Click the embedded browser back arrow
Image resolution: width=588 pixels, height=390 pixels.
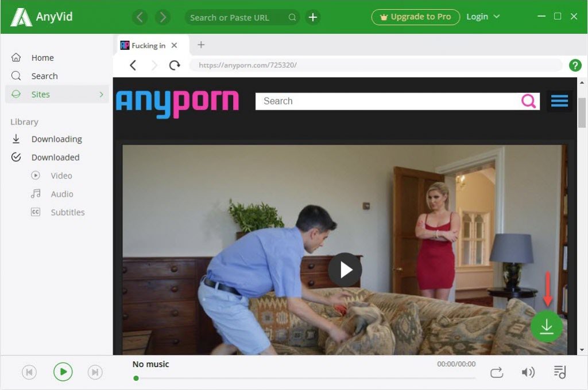(133, 65)
